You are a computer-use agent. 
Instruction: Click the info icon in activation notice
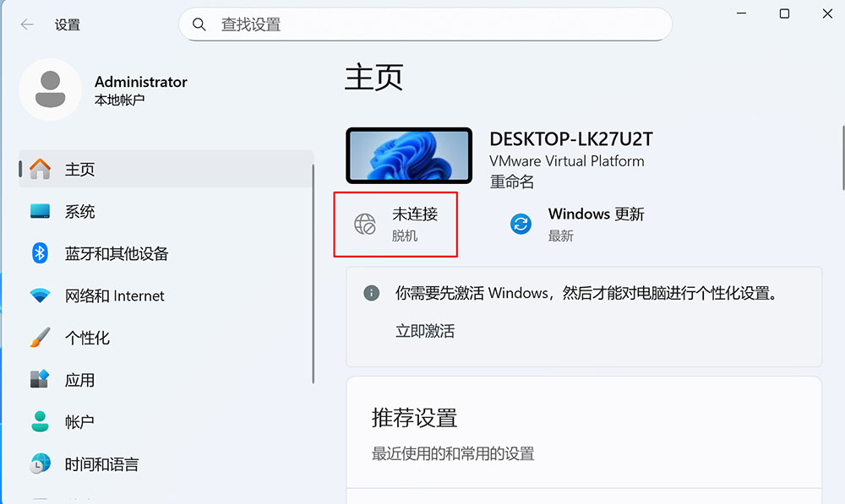(x=371, y=293)
